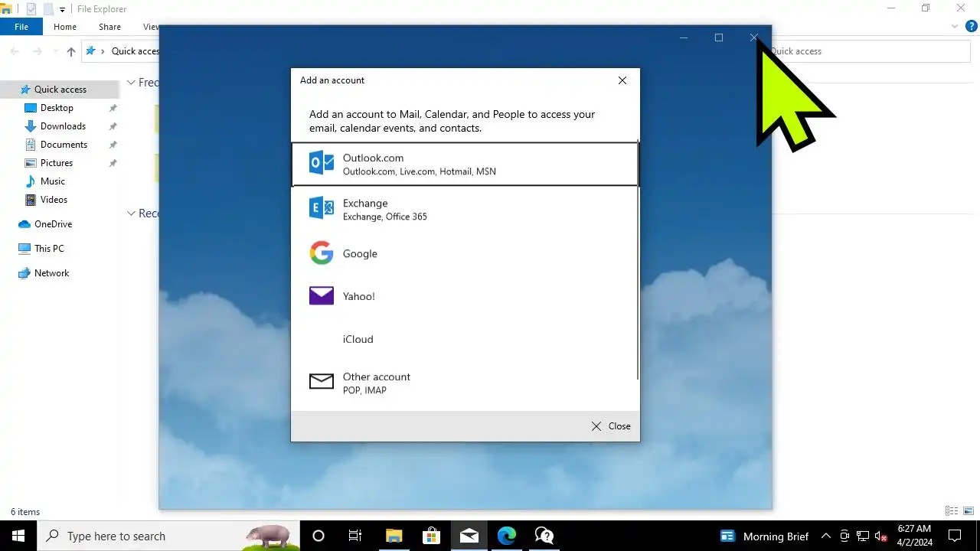Click the Forward arrow in File Explorer
Screen dimensions: 980x551
[x=37, y=51]
